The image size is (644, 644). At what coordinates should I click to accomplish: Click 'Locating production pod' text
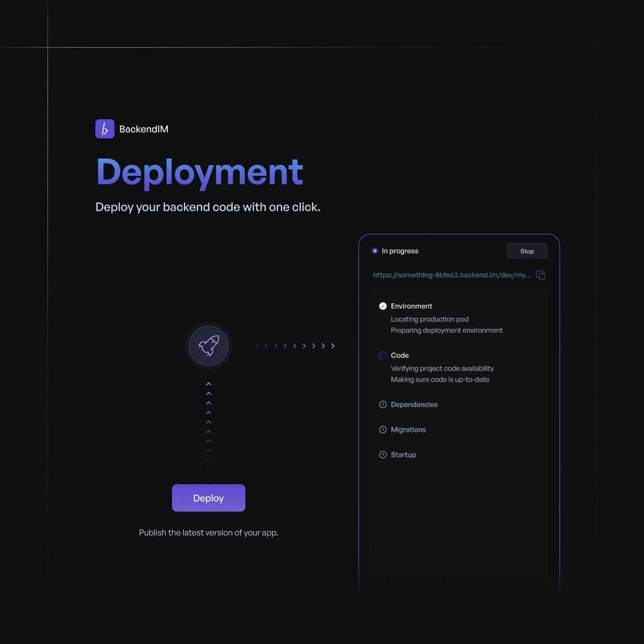(x=429, y=319)
